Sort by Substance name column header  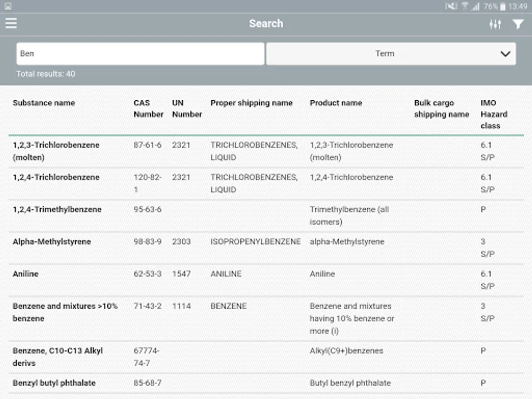pos(44,103)
